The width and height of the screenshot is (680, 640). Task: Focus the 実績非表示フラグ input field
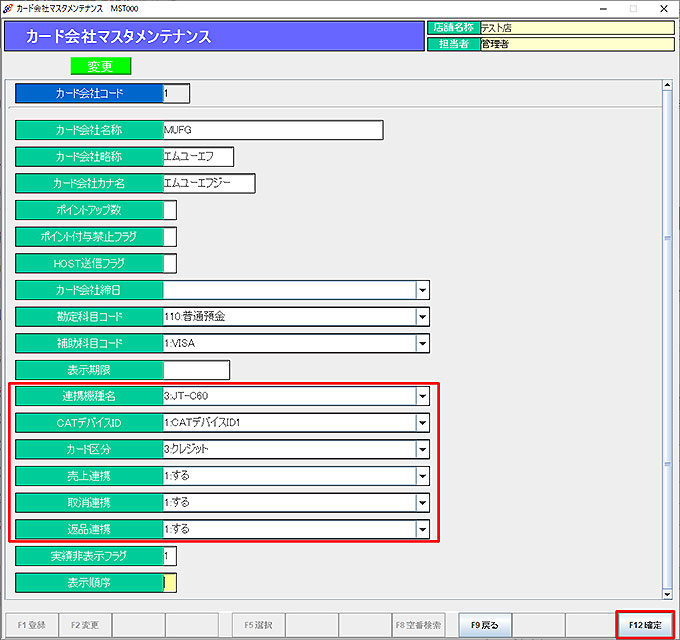coord(170,556)
